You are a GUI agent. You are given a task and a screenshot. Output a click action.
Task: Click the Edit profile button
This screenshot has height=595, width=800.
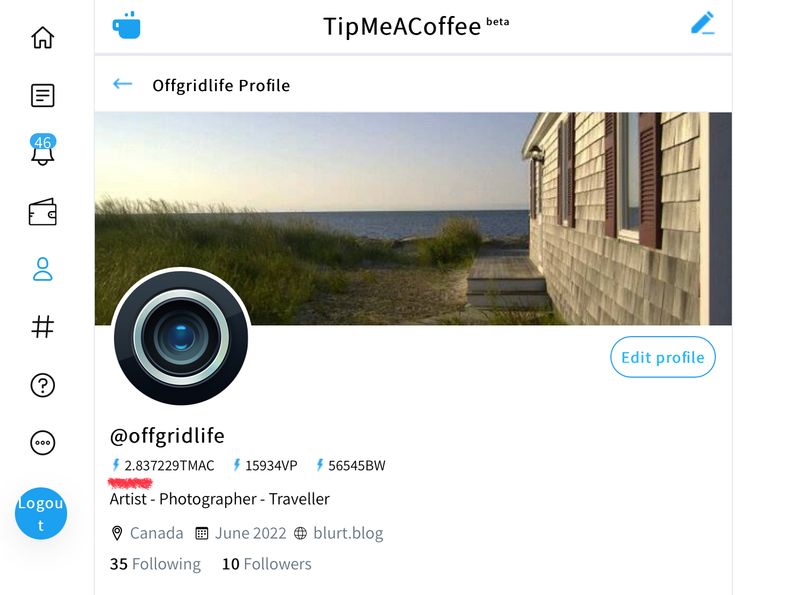[663, 357]
